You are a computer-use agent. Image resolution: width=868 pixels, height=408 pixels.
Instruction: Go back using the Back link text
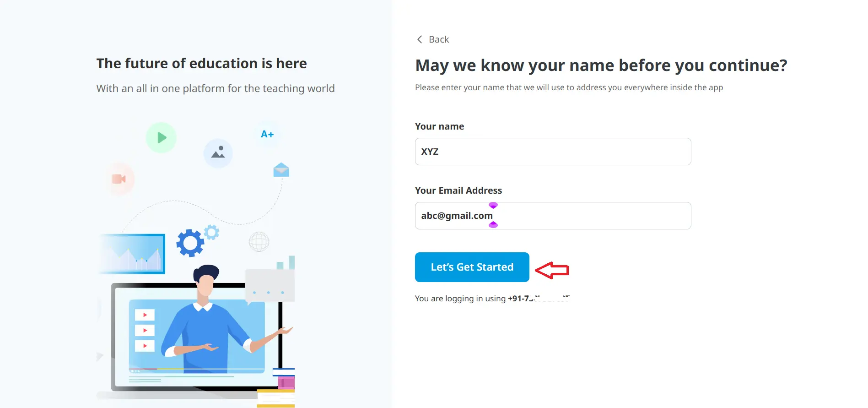point(439,39)
